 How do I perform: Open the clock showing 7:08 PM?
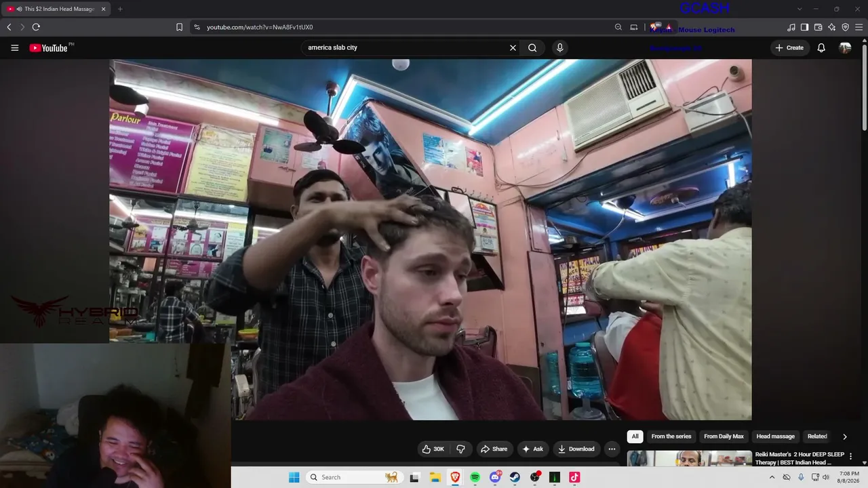pyautogui.click(x=849, y=477)
